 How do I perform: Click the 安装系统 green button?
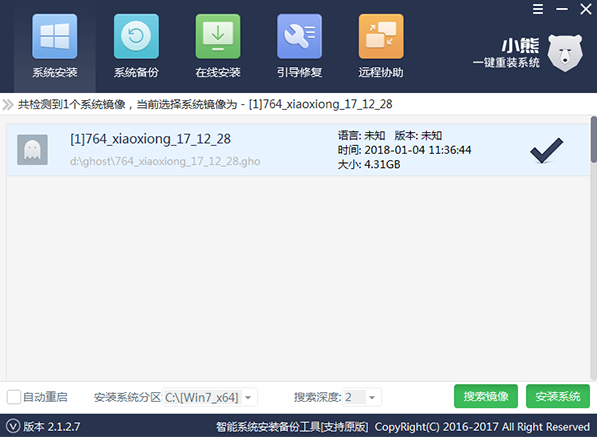click(x=558, y=396)
